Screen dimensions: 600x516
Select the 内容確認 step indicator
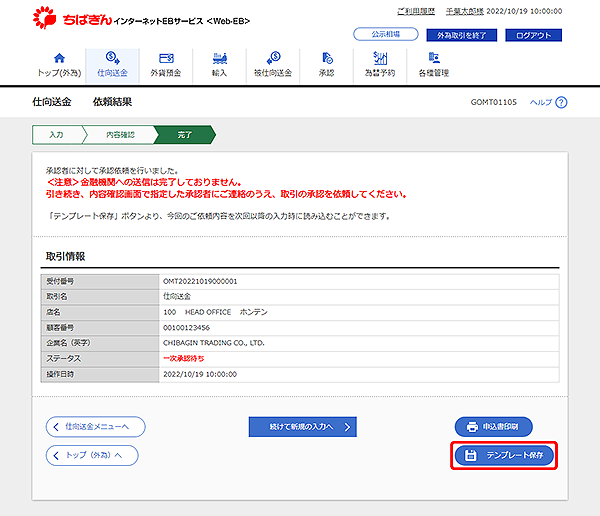120,135
